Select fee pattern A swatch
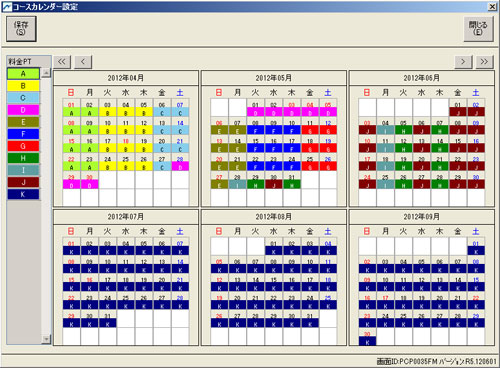 click(23, 74)
